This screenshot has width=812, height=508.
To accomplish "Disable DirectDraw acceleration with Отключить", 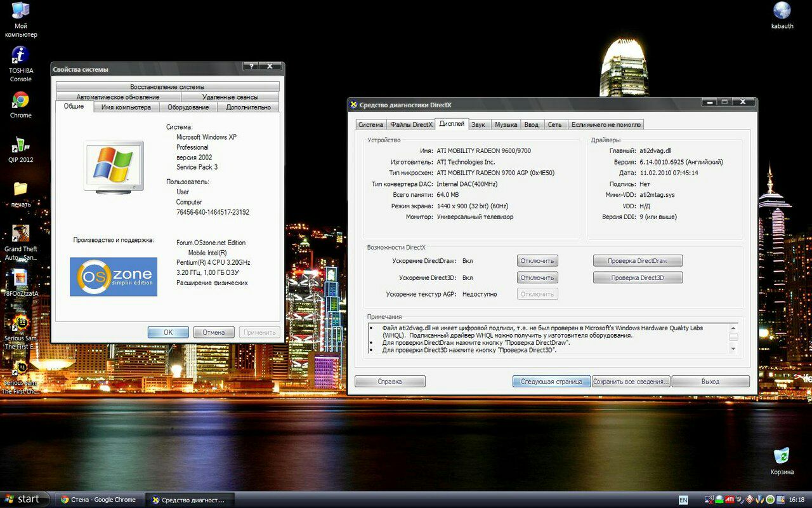I will pos(537,260).
